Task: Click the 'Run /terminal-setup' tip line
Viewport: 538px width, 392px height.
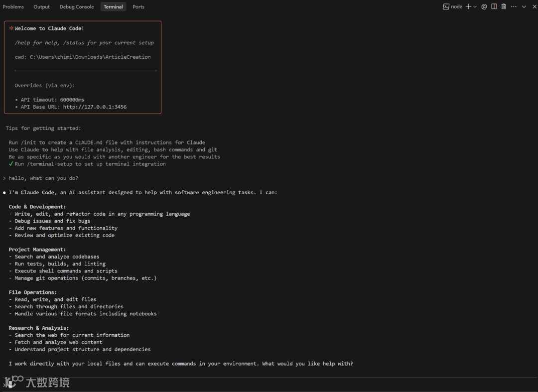Action: click(87, 164)
